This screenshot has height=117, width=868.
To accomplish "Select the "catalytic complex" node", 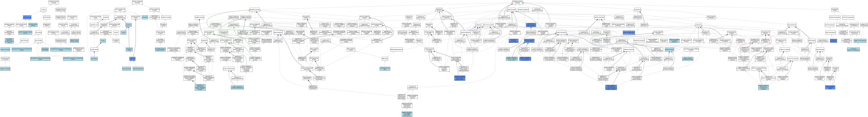I will coord(166,17).
